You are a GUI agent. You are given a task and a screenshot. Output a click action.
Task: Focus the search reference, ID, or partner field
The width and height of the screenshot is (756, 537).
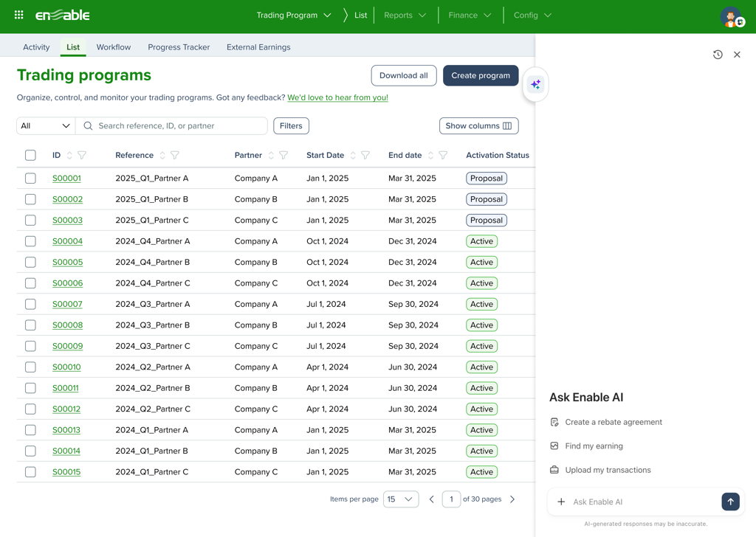point(177,126)
